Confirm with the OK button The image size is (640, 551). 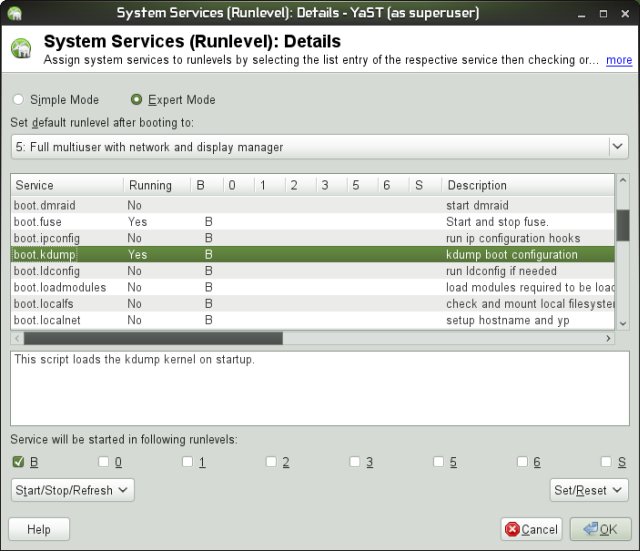click(593, 529)
